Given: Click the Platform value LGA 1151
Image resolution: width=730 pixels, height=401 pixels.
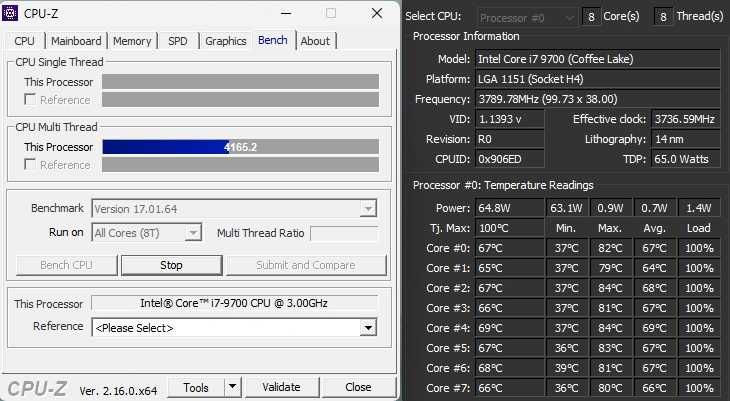Looking at the screenshot, I should 598,79.
